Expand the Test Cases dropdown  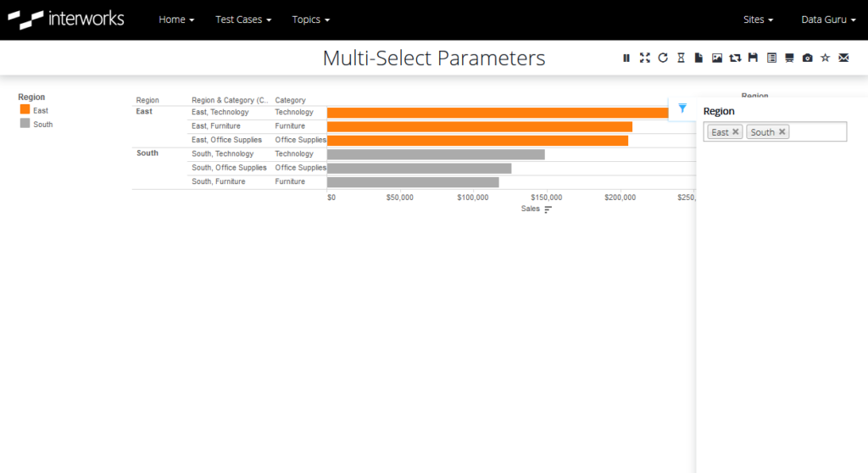[243, 19]
